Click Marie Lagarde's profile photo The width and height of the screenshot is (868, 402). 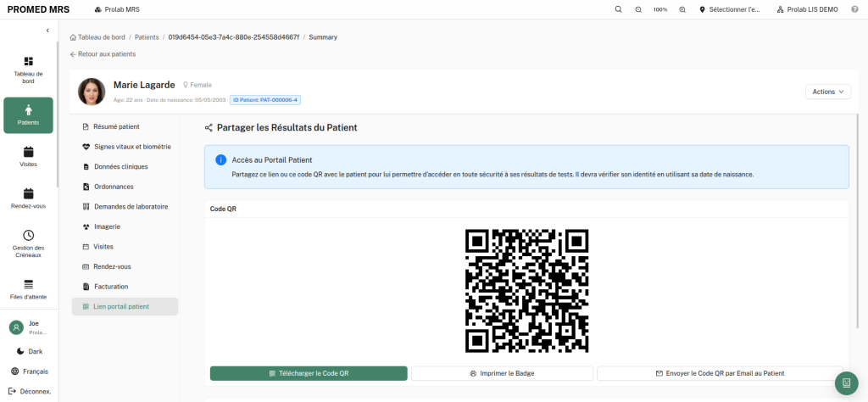click(x=92, y=92)
